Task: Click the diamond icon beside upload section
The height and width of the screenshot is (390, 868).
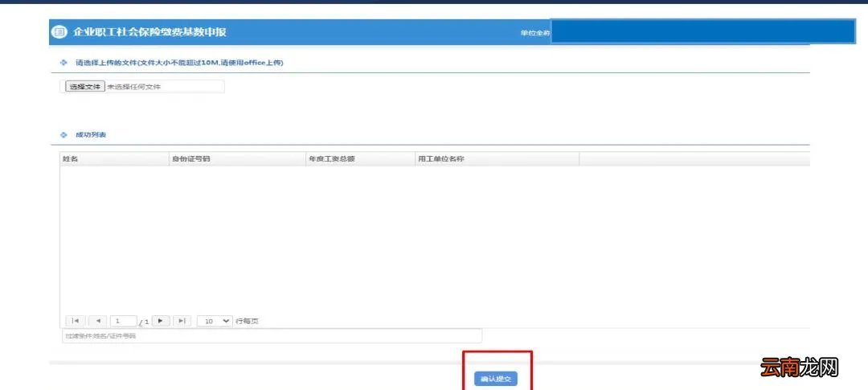Action: click(63, 63)
